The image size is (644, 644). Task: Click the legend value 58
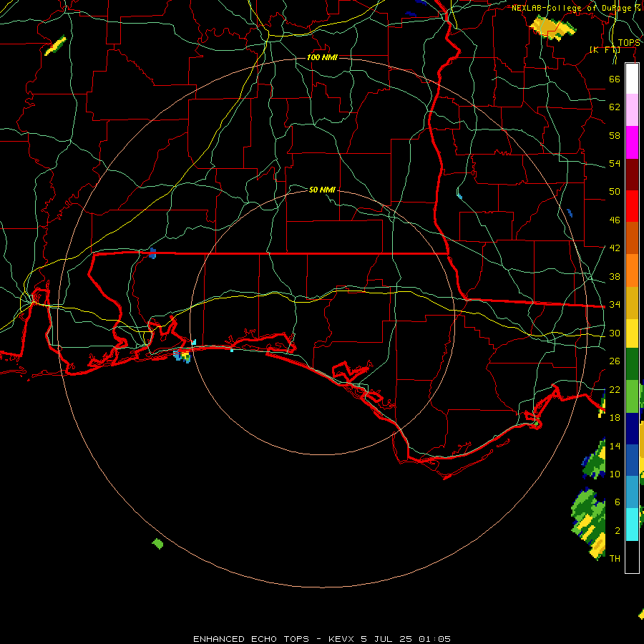(x=615, y=135)
